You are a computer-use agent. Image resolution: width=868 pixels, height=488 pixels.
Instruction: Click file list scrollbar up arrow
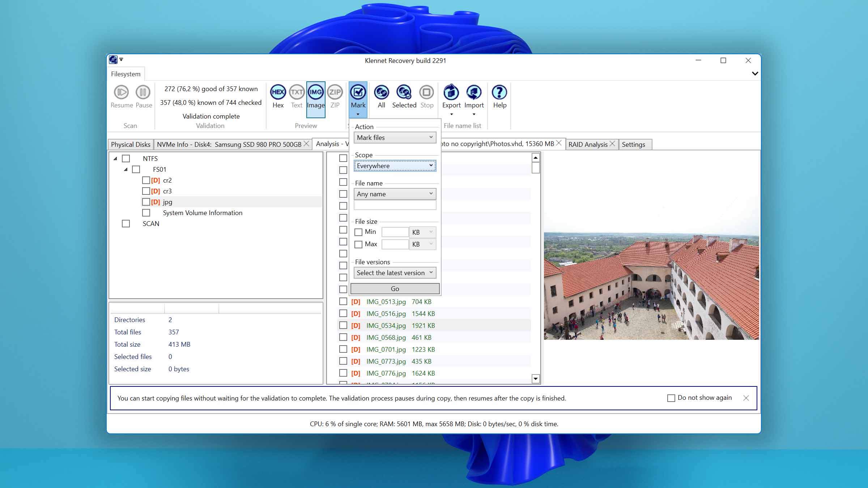[536, 158]
